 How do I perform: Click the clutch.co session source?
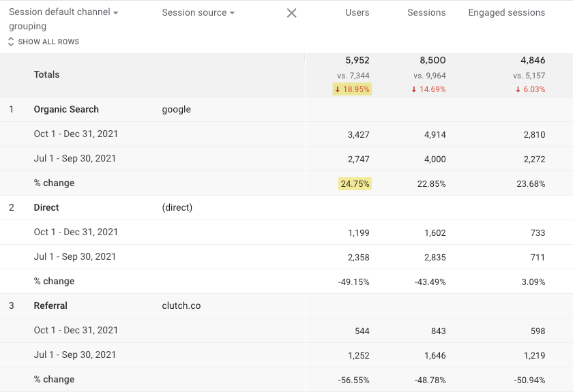coord(181,305)
